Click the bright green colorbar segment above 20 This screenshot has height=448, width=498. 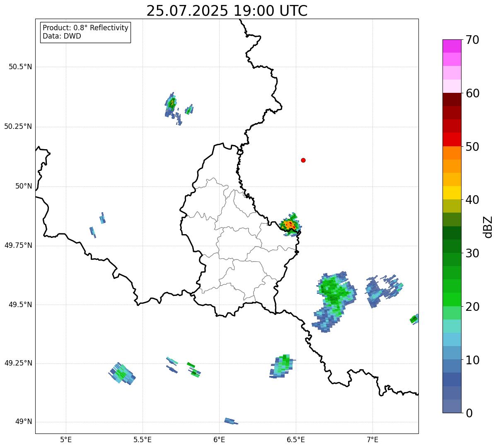(x=452, y=299)
